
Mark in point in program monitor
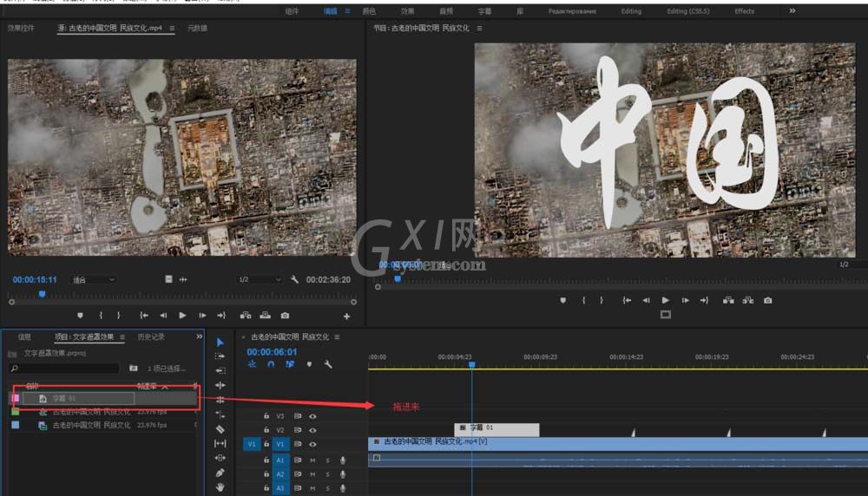584,300
